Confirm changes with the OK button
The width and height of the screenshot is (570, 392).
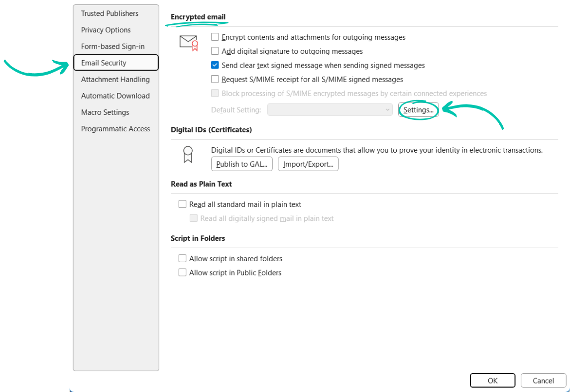coord(492,380)
